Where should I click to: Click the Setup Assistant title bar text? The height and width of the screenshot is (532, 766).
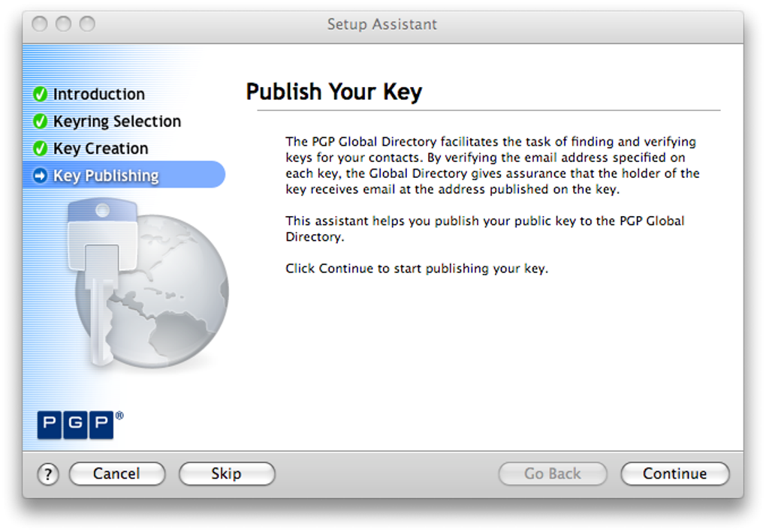tap(381, 24)
